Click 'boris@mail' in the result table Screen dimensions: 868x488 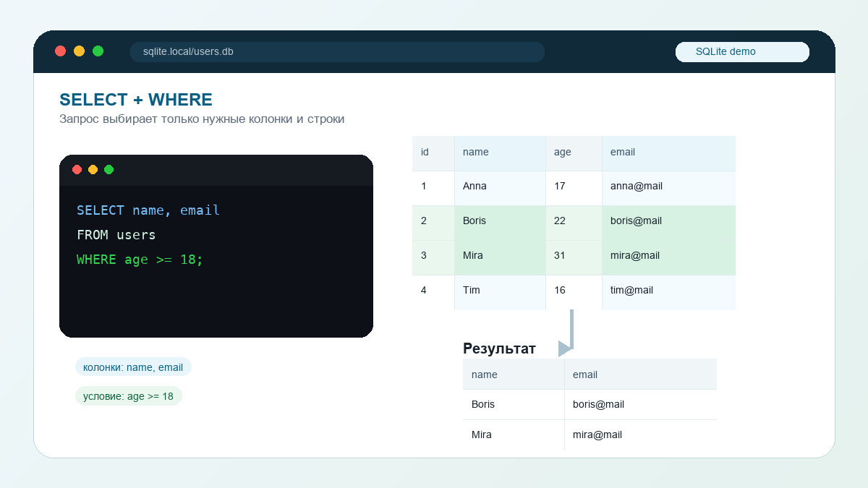pos(641,405)
